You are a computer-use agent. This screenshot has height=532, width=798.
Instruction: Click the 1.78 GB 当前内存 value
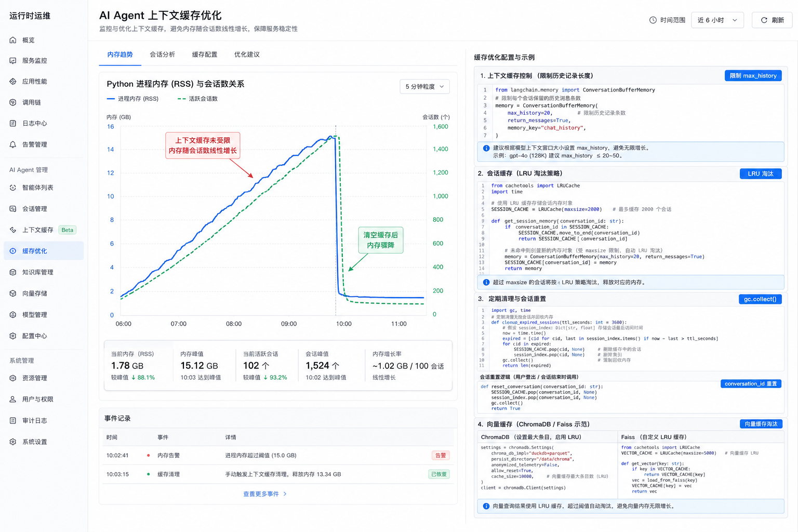(127, 366)
